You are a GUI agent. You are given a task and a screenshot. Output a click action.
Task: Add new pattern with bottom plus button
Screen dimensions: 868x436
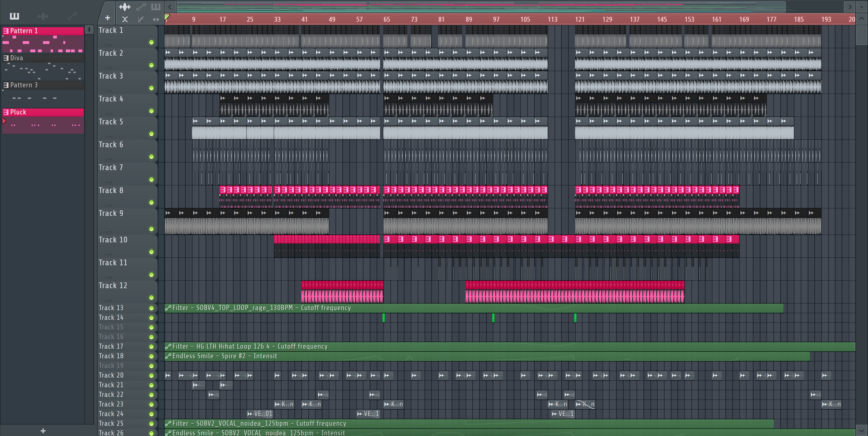pos(43,431)
